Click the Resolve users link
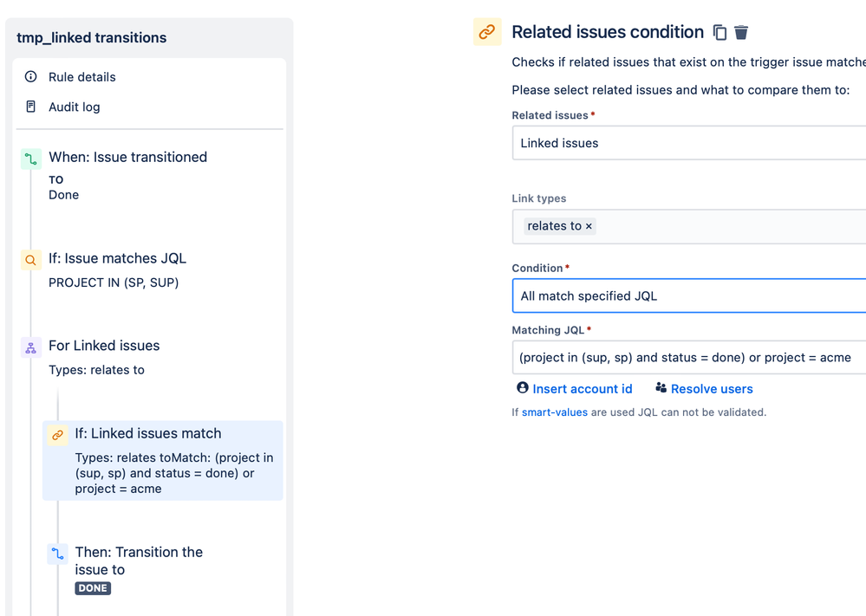The image size is (866, 616). tap(711, 389)
